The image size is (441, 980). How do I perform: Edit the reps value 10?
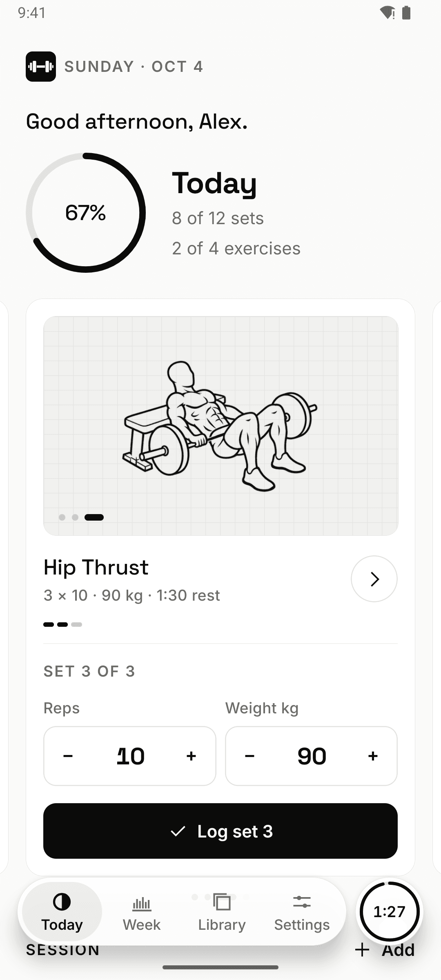[x=130, y=756]
